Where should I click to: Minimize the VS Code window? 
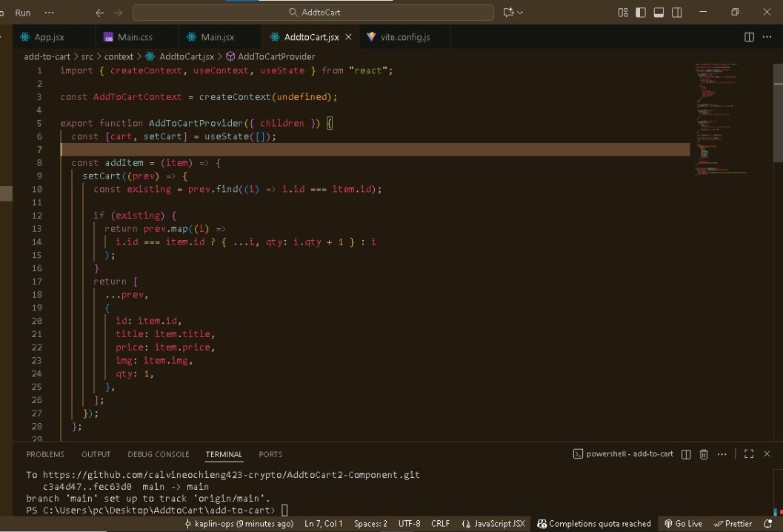(x=703, y=12)
